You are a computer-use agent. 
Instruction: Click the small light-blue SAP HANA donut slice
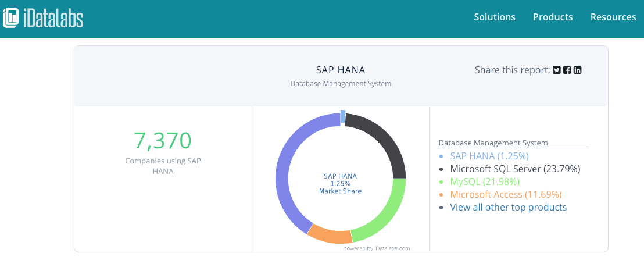(x=343, y=116)
